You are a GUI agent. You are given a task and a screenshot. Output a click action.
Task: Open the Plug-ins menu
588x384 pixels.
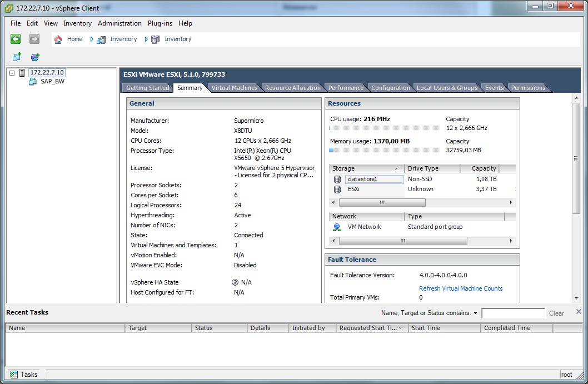[160, 23]
